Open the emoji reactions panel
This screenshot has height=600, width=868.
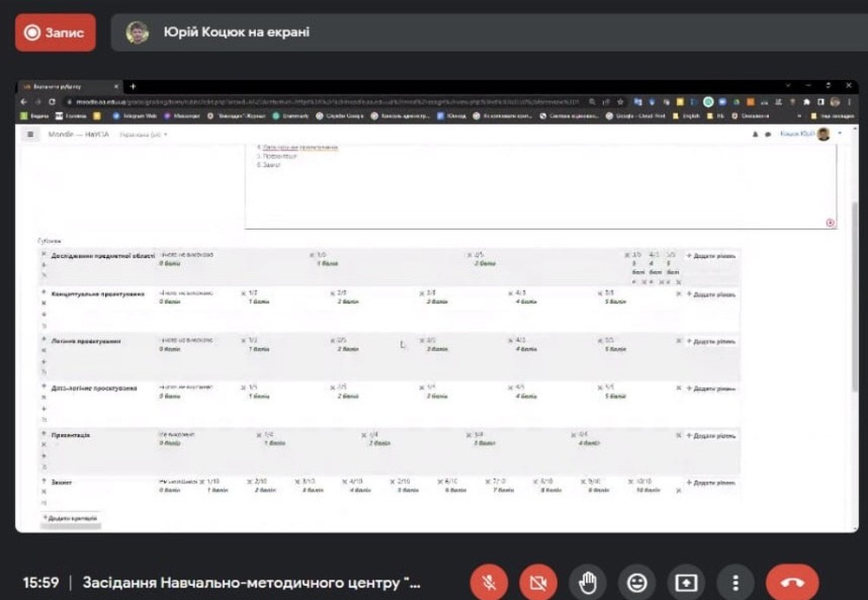pyautogui.click(x=637, y=582)
